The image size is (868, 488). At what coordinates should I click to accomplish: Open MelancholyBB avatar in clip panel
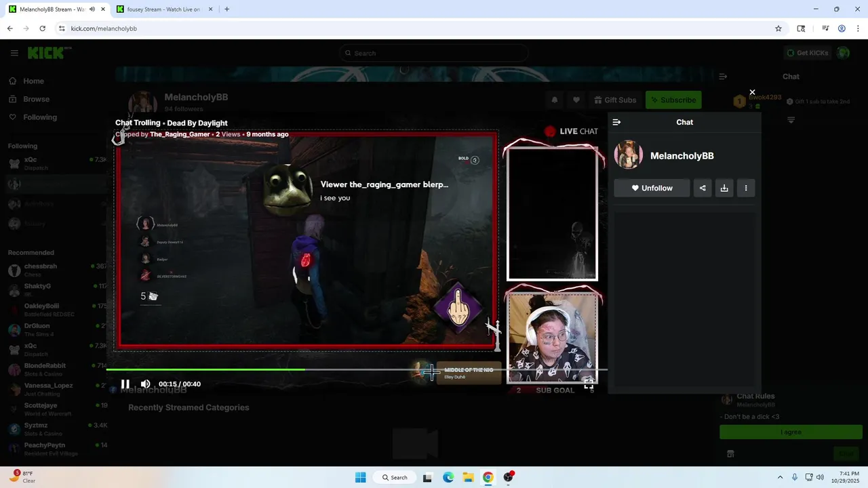pos(629,155)
